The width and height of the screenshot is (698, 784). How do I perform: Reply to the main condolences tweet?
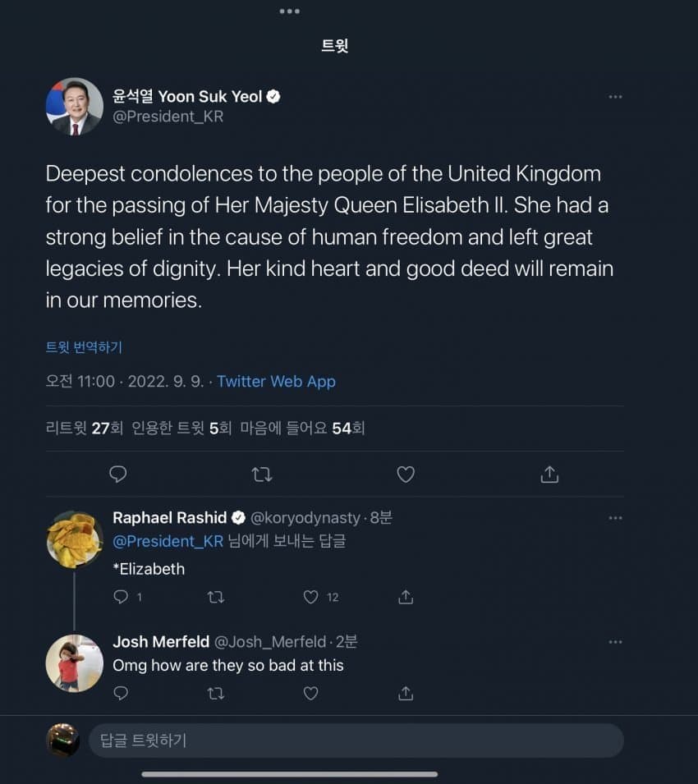(x=118, y=474)
